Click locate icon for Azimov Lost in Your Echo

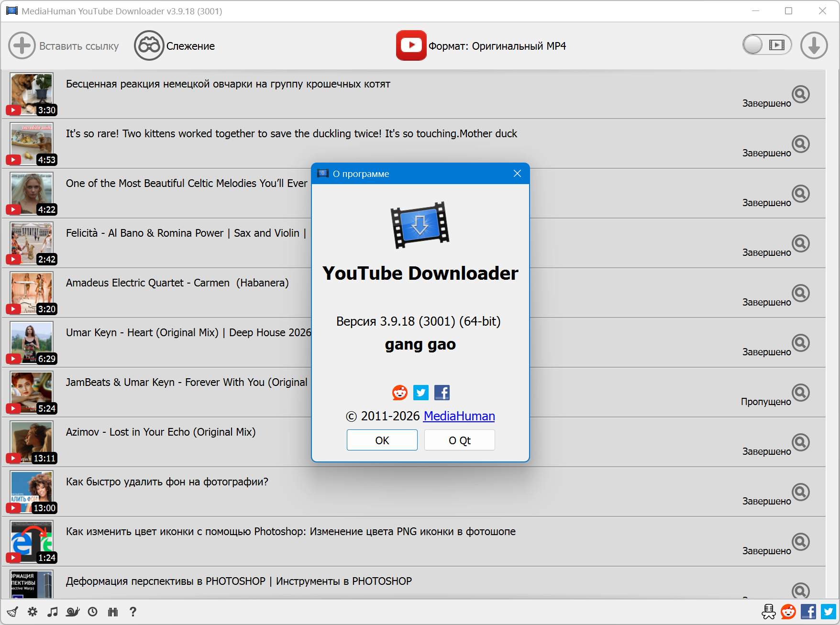click(800, 442)
